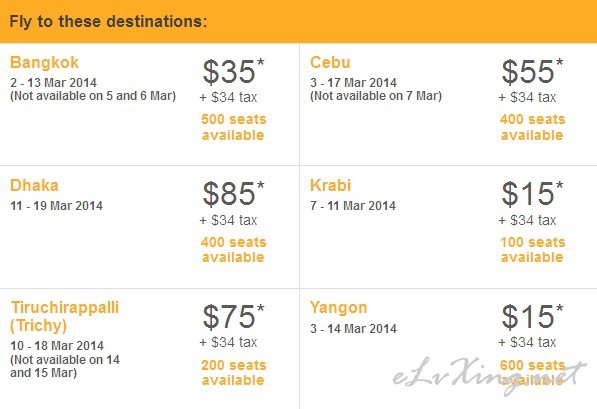597x409 pixels.
Task: Click the $75 Trichy fare price
Action: coord(233,316)
